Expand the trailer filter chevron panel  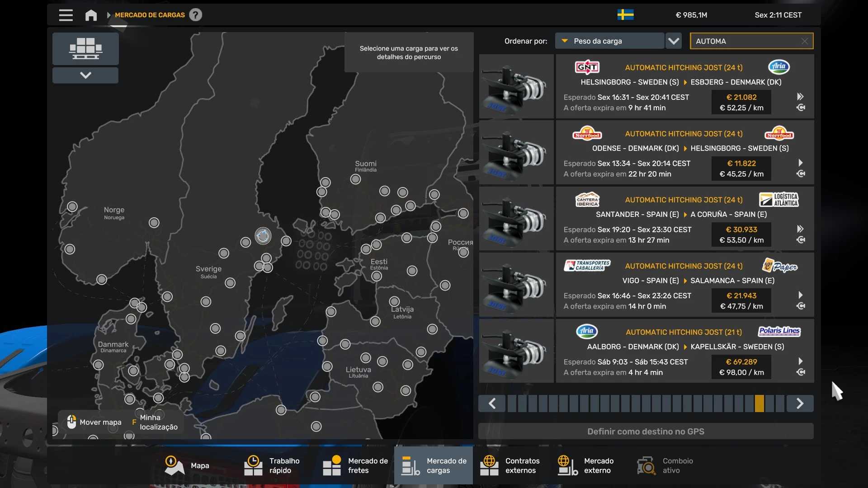[x=85, y=75]
